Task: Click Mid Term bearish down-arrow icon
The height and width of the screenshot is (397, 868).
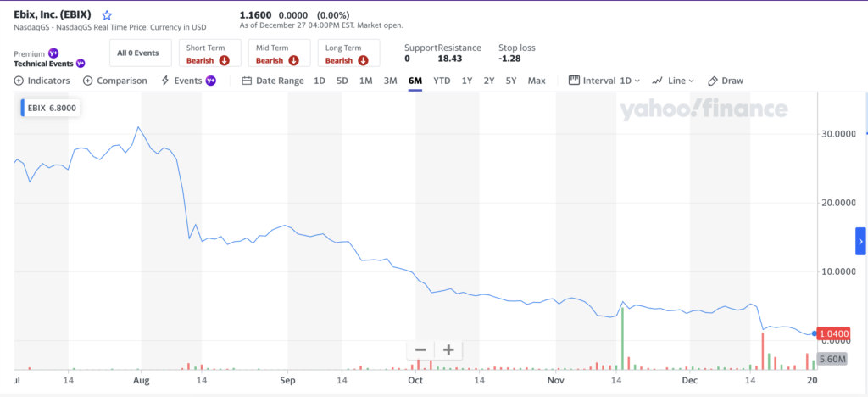Action: coord(293,60)
